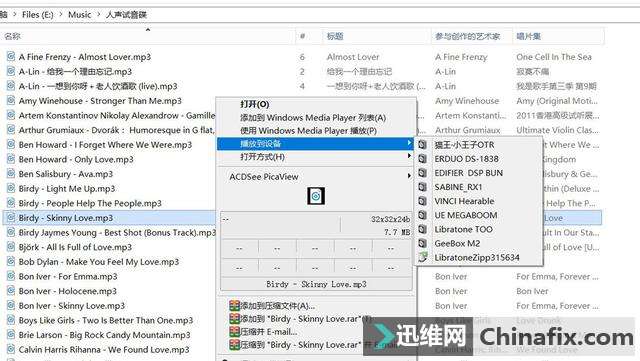
Task: Click the ACDSee PicaView preview thumbnail icon
Action: [316, 196]
